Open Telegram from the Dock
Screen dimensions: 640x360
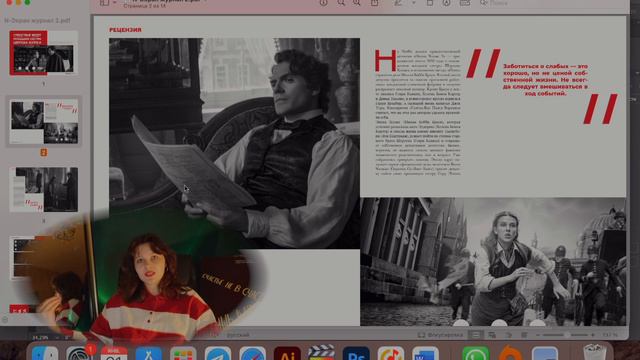click(218, 353)
